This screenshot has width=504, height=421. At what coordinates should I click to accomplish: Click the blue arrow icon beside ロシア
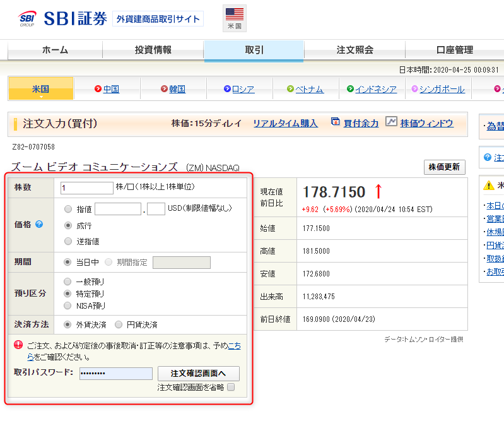click(x=227, y=88)
